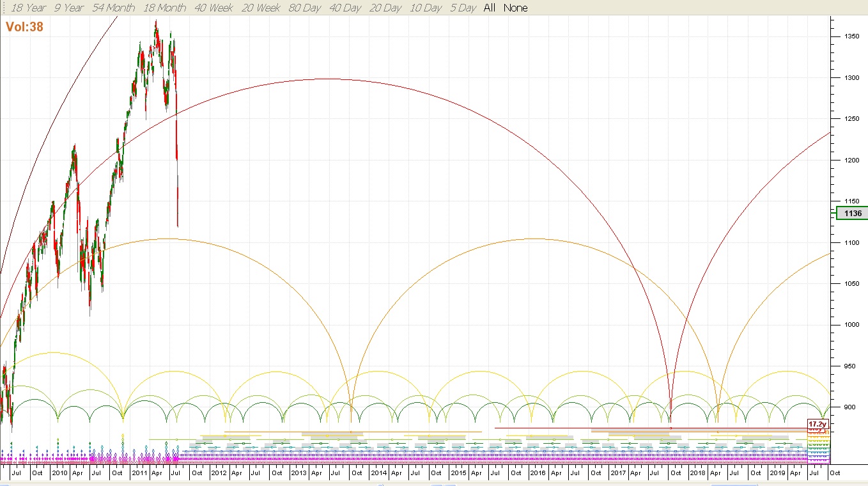Show the 5 Day cycle
The width and height of the screenshot is (868, 486).
point(462,8)
